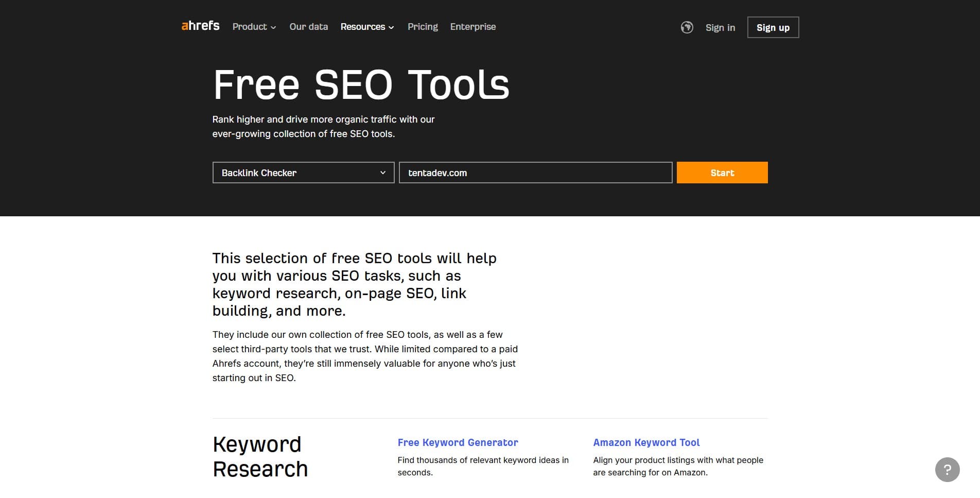The image size is (980, 498).
Task: Open the Our data page
Action: (x=308, y=26)
